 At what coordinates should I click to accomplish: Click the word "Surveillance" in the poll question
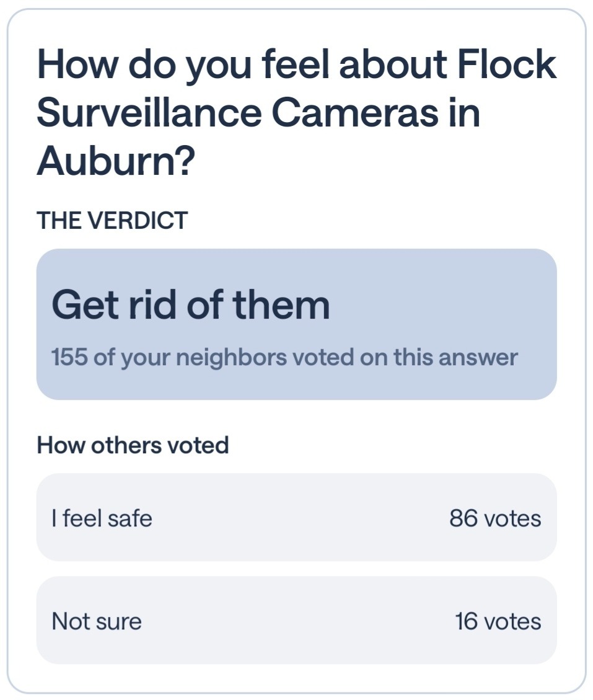(149, 112)
